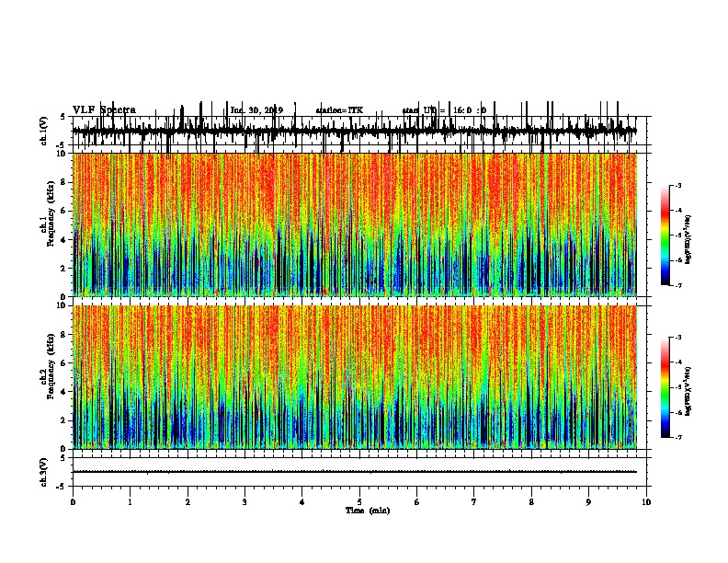Screen dimensions: 728x563
Task: Click the 'station=ITK' header text
Action: point(339,110)
